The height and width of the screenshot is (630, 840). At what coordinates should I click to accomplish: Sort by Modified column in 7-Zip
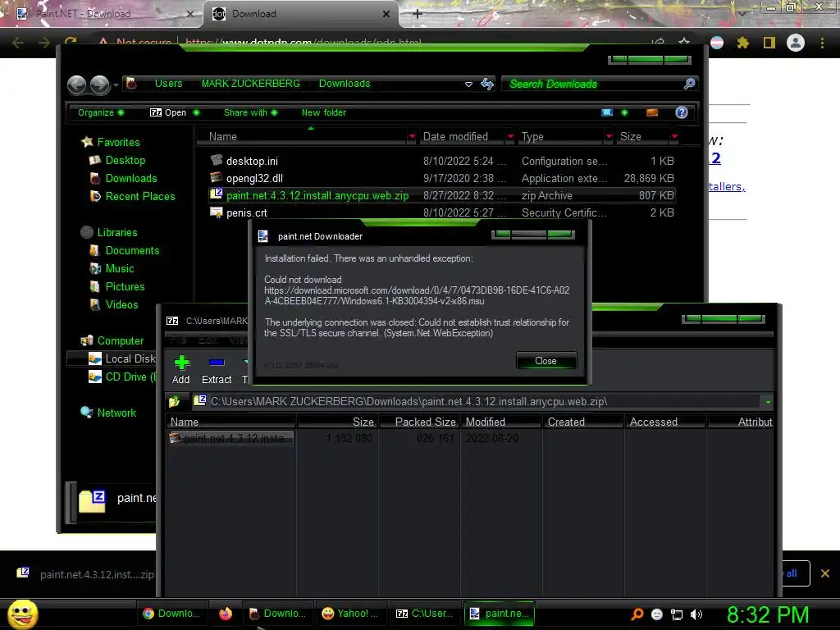501,422
